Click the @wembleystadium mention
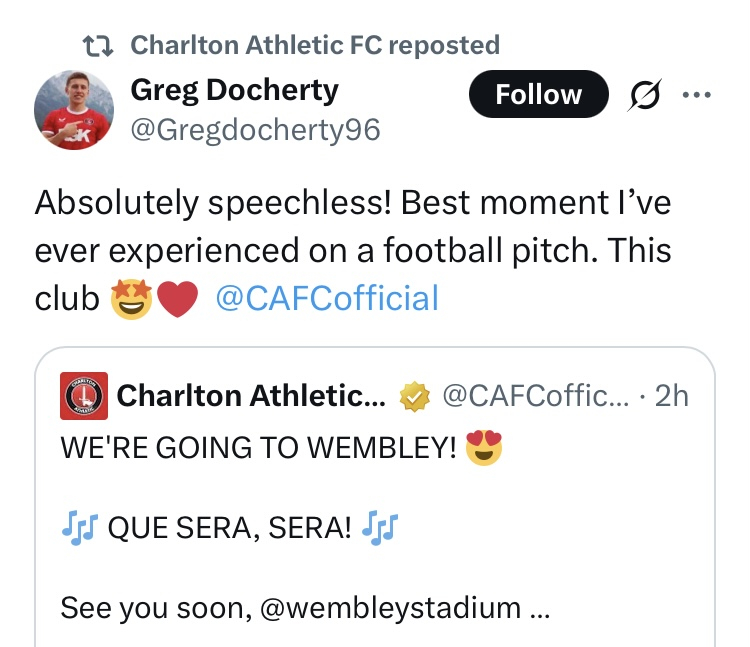Screen dimensions: 750x647 [390, 606]
